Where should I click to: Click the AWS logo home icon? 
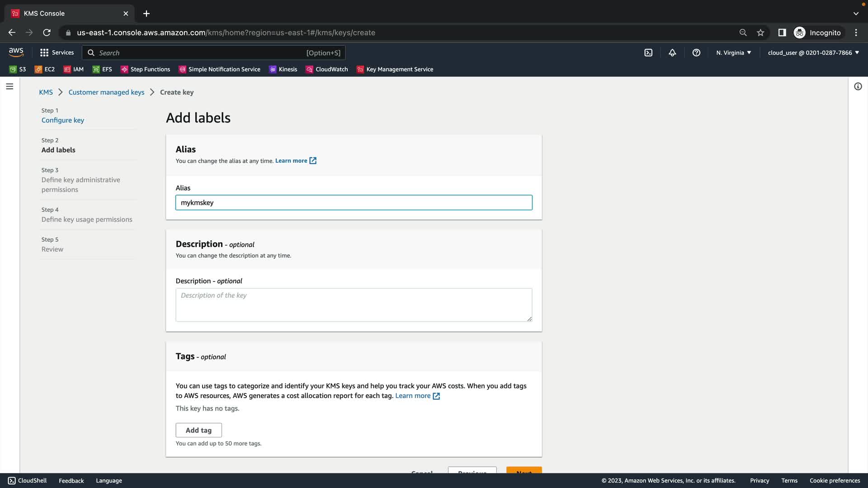(16, 52)
